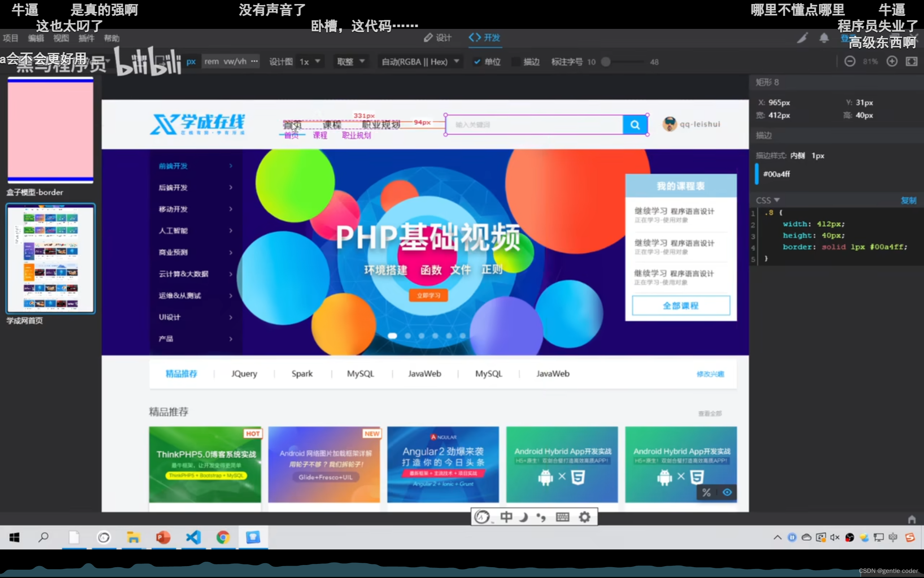Click the Sogou IME logo icon
The width and height of the screenshot is (924, 578).
coord(482,517)
